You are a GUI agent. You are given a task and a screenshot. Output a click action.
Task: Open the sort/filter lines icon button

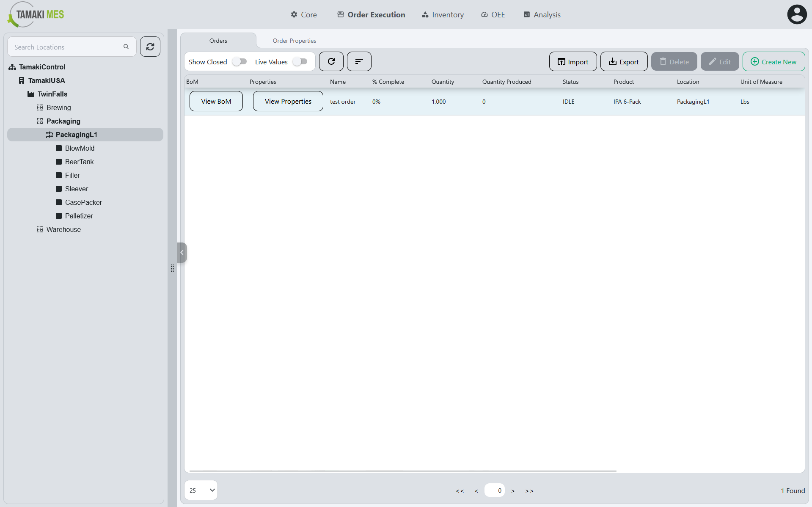(x=359, y=61)
